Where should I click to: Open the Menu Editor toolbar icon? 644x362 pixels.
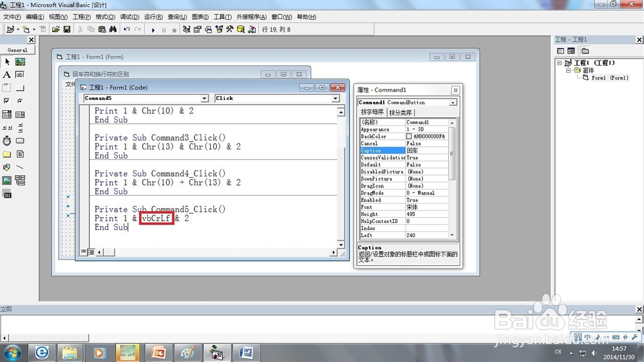(x=43, y=29)
